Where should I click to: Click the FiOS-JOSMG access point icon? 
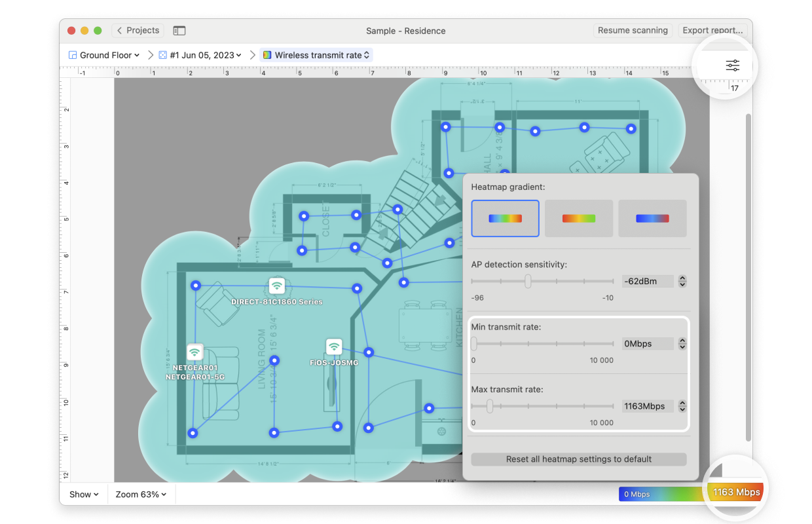(x=334, y=347)
